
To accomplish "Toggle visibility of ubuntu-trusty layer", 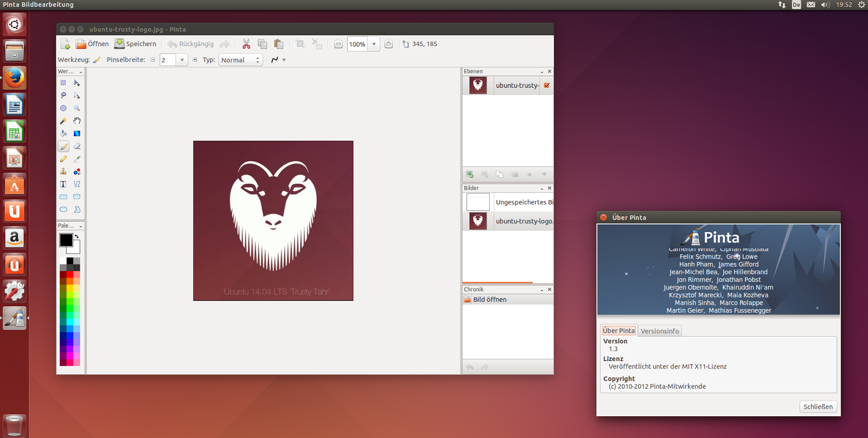I will (x=547, y=85).
